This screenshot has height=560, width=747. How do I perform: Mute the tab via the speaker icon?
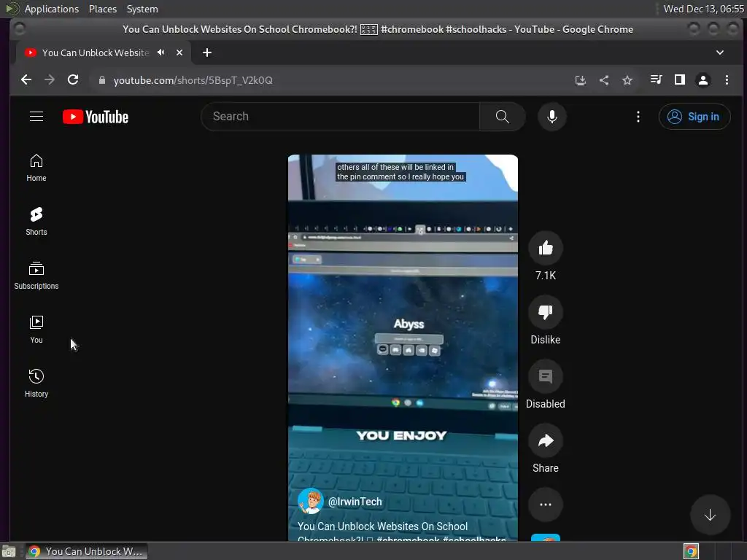[x=161, y=52]
